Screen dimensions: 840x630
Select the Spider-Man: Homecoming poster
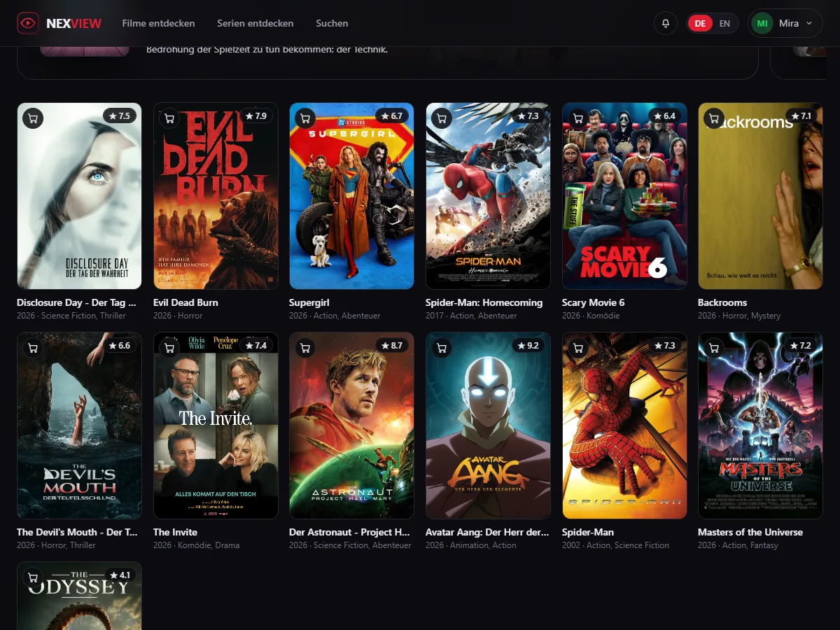point(488,196)
